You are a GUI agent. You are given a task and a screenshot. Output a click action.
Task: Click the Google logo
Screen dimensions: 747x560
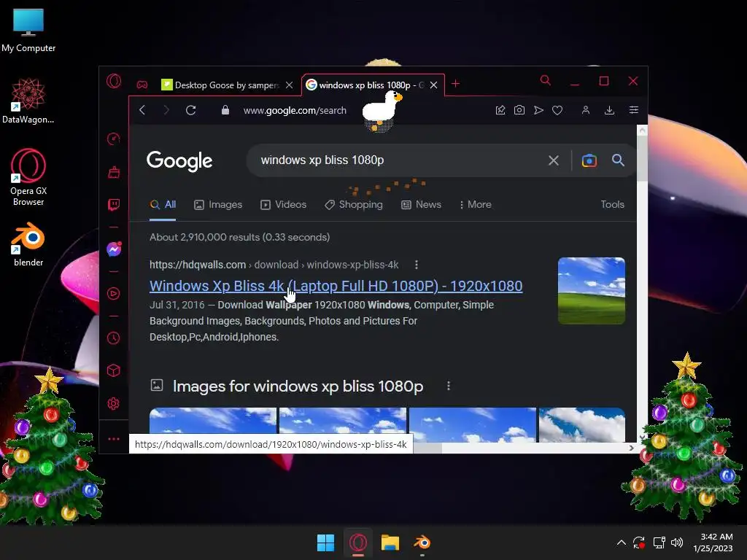tap(179, 161)
